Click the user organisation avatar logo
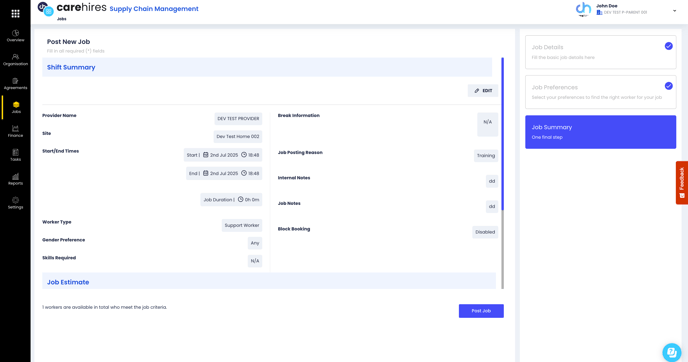The height and width of the screenshot is (362, 688). [583, 9]
